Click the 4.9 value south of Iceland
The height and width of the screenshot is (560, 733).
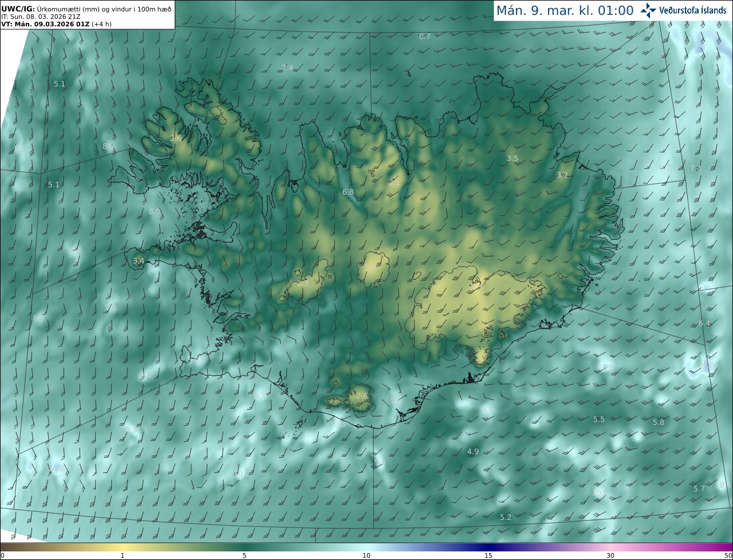[473, 451]
